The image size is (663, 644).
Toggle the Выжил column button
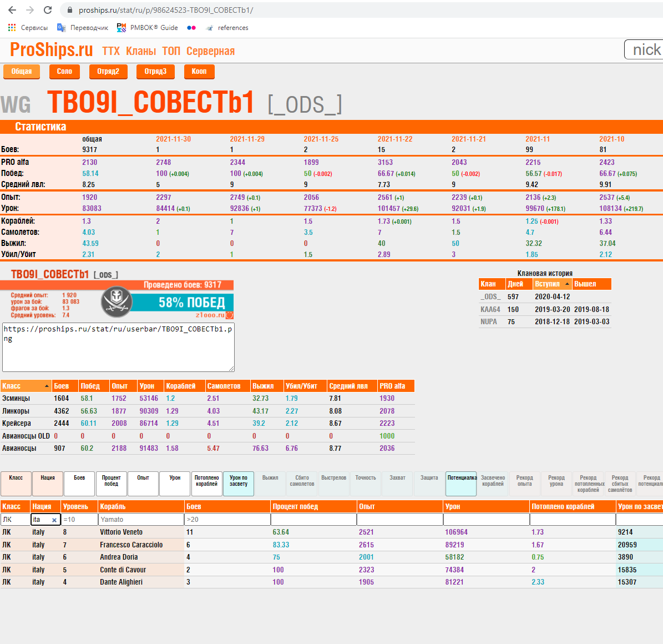[270, 484]
